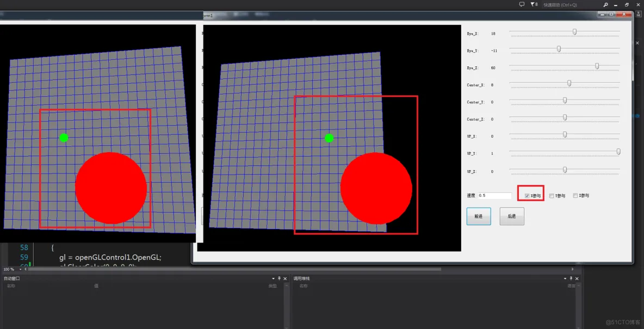The width and height of the screenshot is (644, 329).
Task: Click the UP_Y label
Action: tap(472, 153)
